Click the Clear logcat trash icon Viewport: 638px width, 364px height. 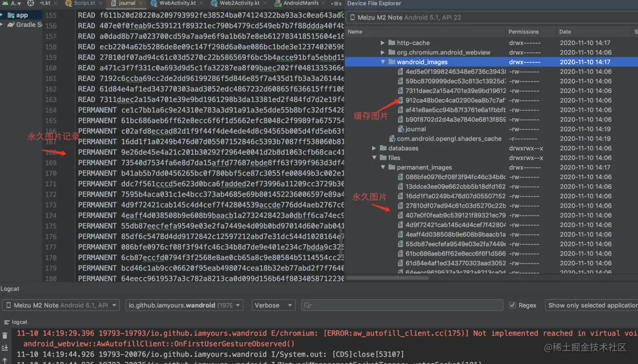pyautogui.click(x=5, y=335)
